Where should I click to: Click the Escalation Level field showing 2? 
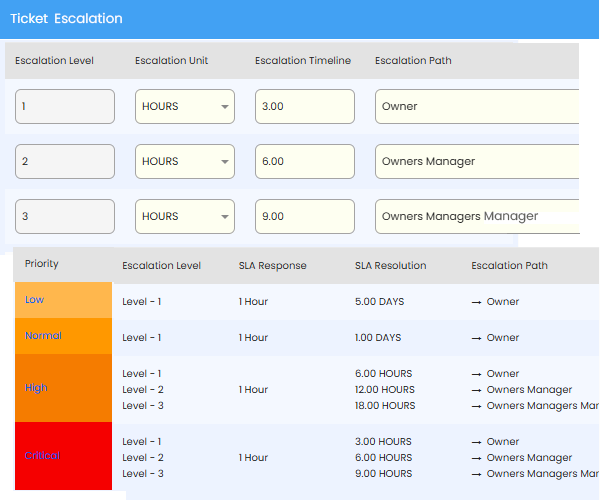coord(65,161)
